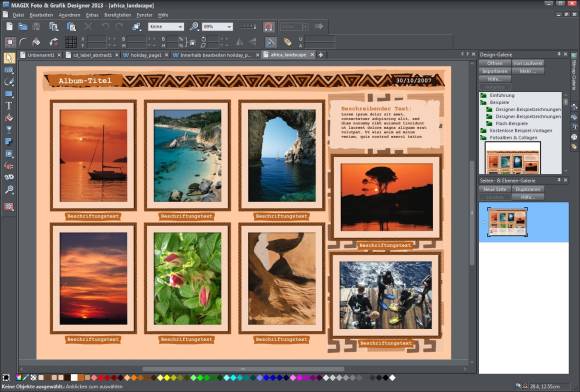Open the Fenster menu
Screen dimensions: 580x392
point(145,15)
